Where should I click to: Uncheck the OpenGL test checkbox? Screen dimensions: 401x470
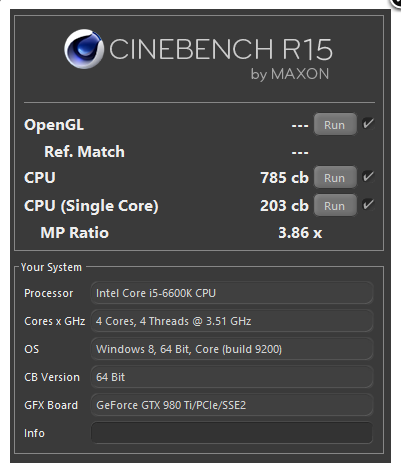(x=368, y=124)
